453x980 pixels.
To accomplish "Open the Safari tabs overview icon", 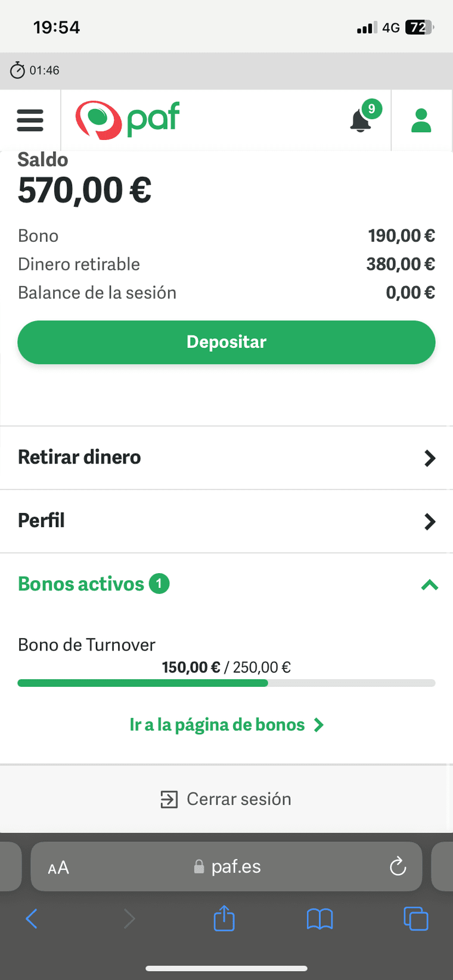I will coord(415,918).
